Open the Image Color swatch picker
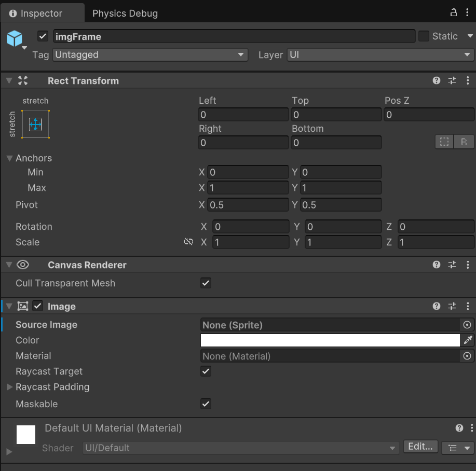The height and width of the screenshot is (471, 476). point(330,340)
